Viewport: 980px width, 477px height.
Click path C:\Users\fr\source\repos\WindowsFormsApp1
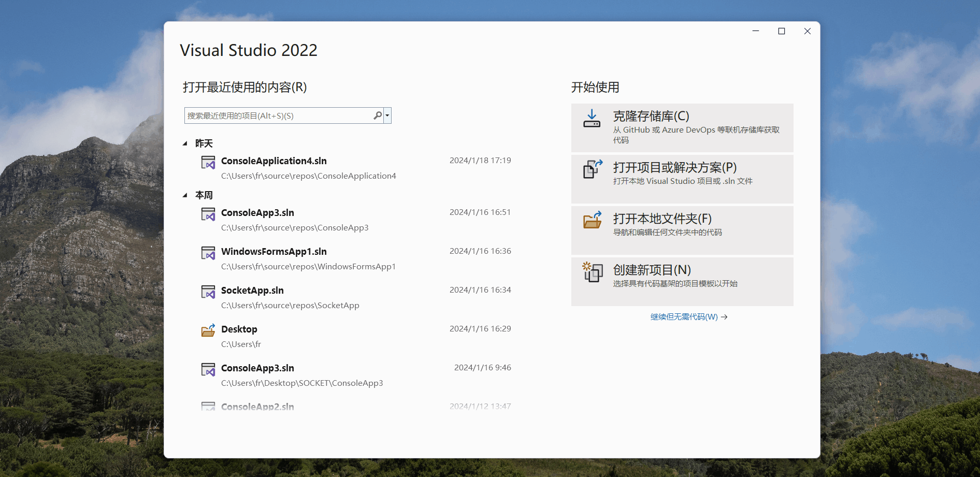pyautogui.click(x=308, y=267)
